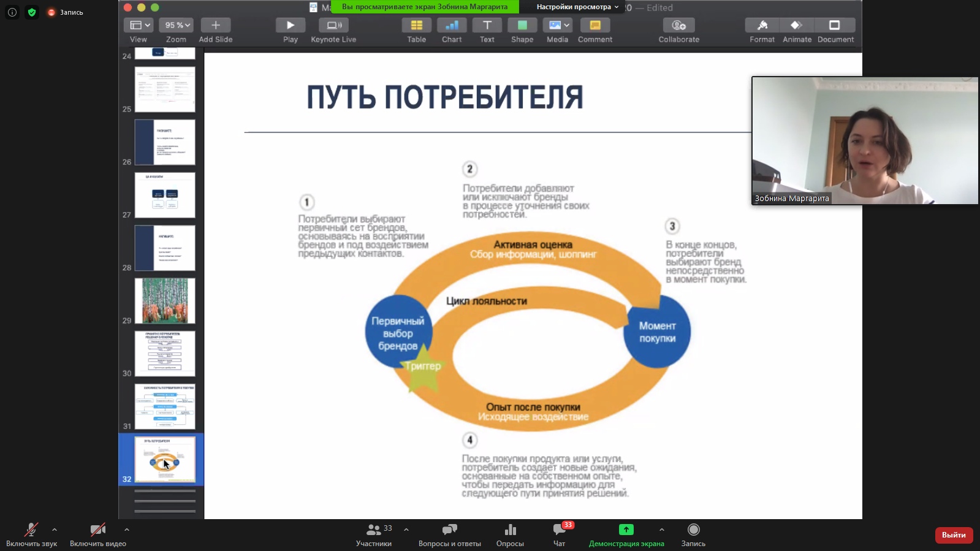Open the View options dropdown
The height and width of the screenshot is (551, 980).
click(139, 25)
